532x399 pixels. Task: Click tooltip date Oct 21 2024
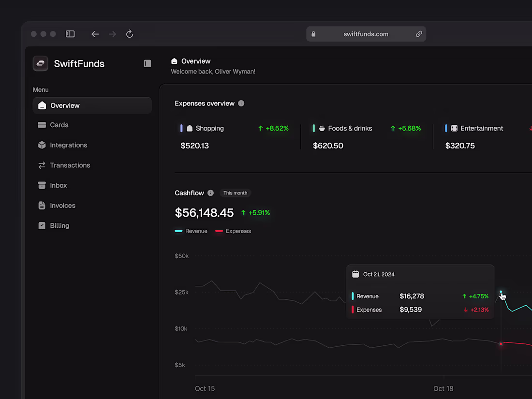pos(379,275)
